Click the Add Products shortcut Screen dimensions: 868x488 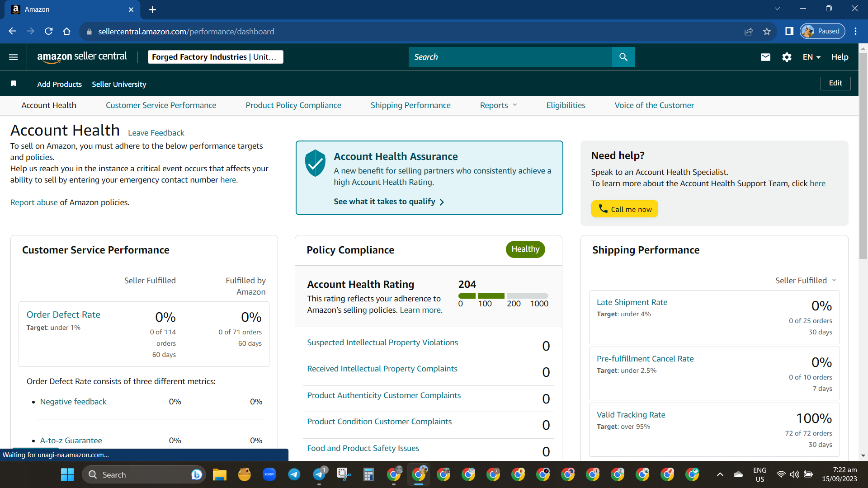60,84
